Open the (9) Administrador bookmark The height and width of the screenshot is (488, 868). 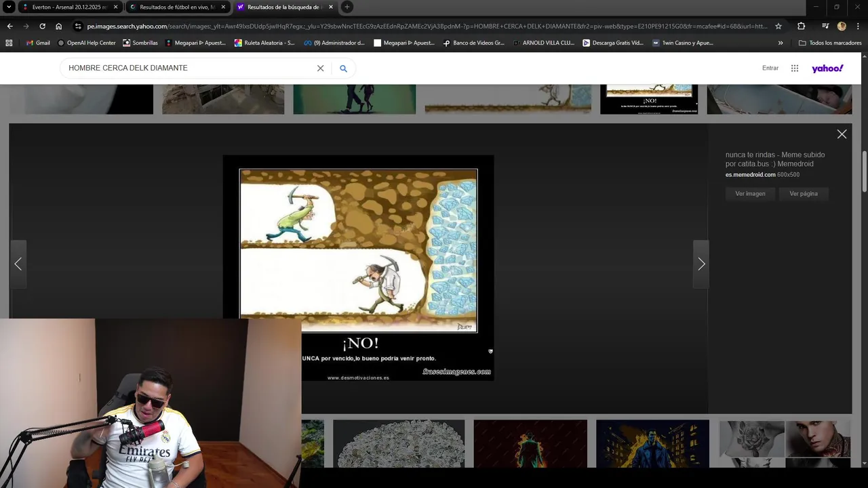pyautogui.click(x=334, y=43)
